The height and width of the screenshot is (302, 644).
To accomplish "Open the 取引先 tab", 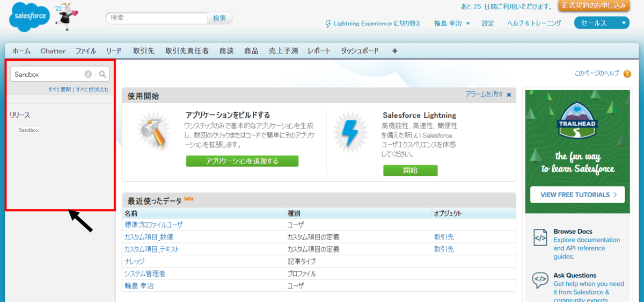I will [143, 51].
